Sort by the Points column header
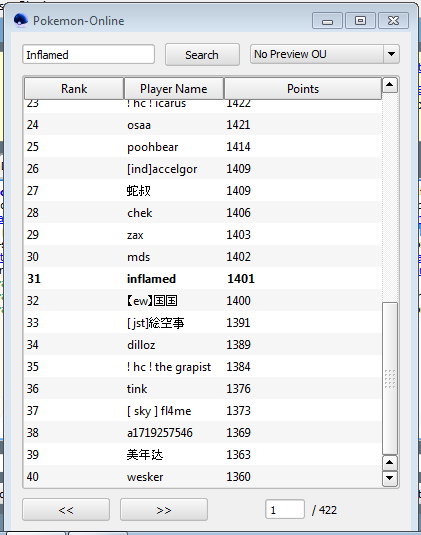 303,89
